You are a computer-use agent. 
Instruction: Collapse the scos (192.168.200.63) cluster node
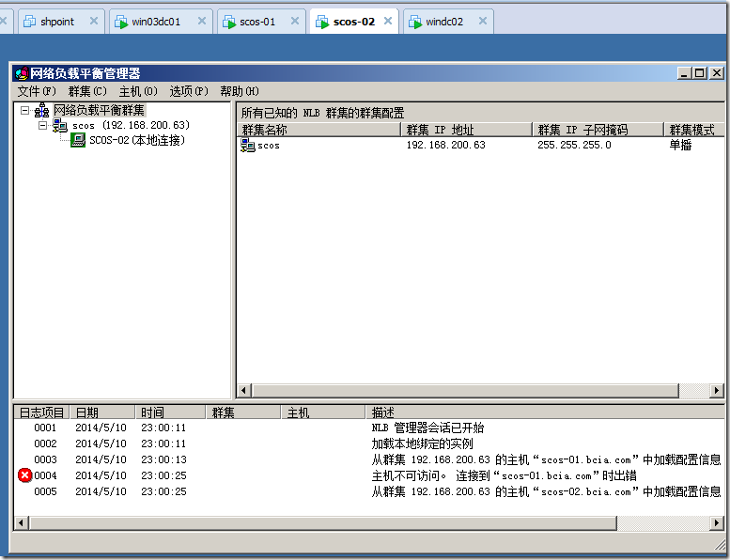click(42, 125)
